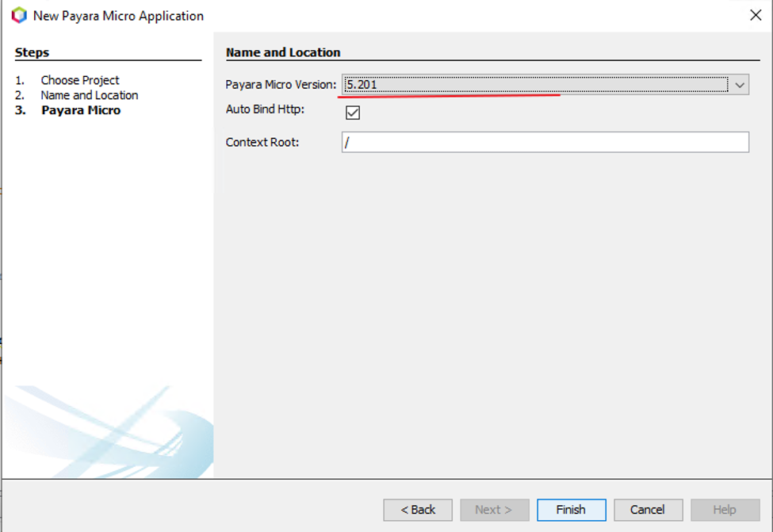Image resolution: width=773 pixels, height=532 pixels.
Task: Click the dropdown arrow beside version 5.201
Action: tap(740, 85)
